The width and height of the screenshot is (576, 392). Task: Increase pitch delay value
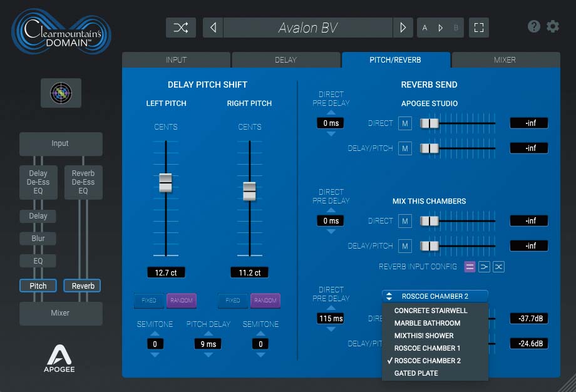click(208, 334)
